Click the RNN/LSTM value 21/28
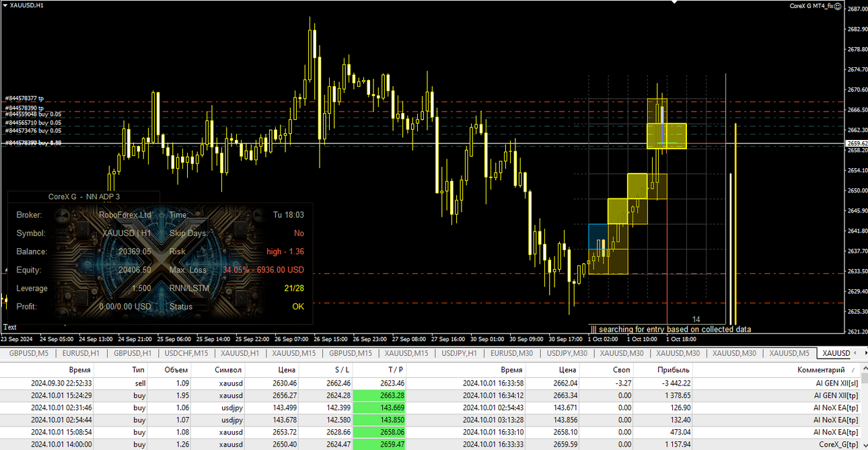868x450 pixels. point(294,288)
